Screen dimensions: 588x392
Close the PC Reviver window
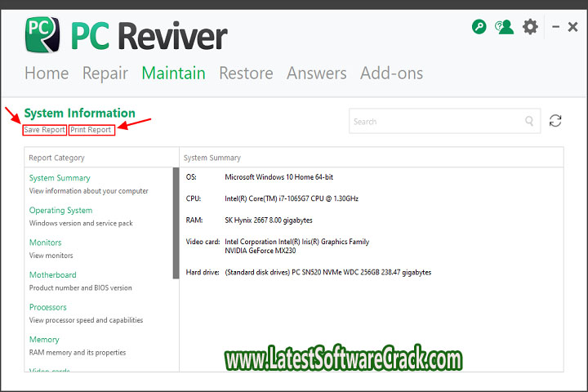pyautogui.click(x=572, y=27)
